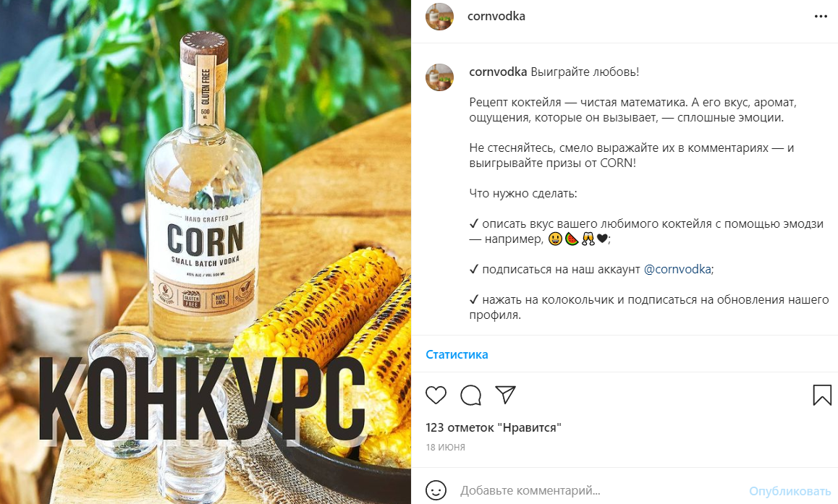Click the cornvodka username in the caption
838x504 pixels.
(498, 72)
